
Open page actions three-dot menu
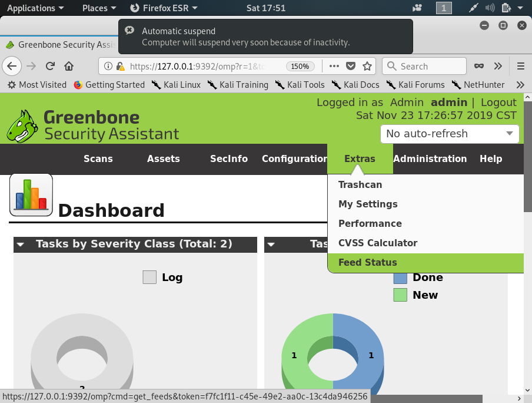[x=334, y=66]
